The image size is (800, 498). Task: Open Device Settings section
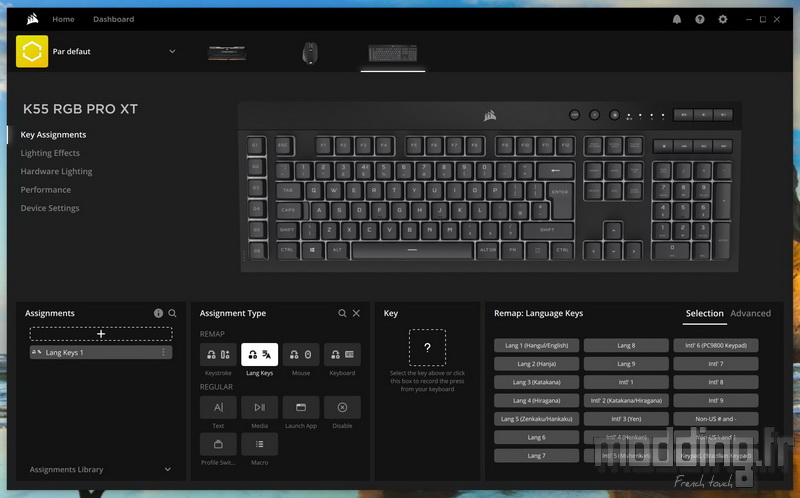49,208
